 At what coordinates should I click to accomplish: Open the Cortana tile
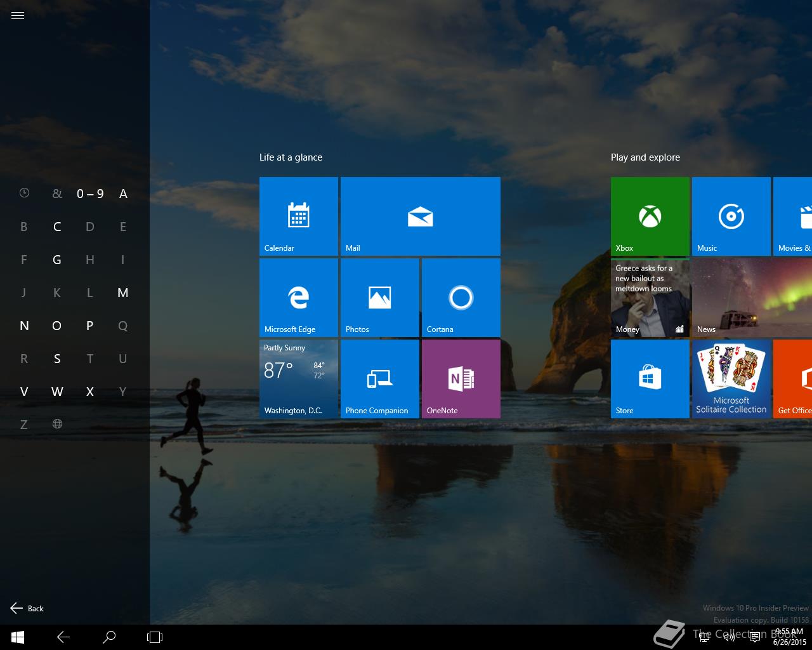461,298
